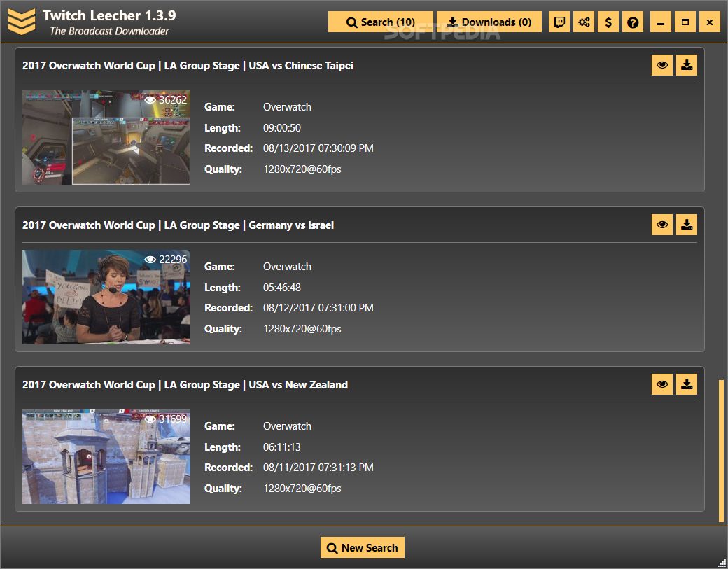The image size is (728, 569).
Task: Select the Germany vs Israel video title
Action: (178, 225)
